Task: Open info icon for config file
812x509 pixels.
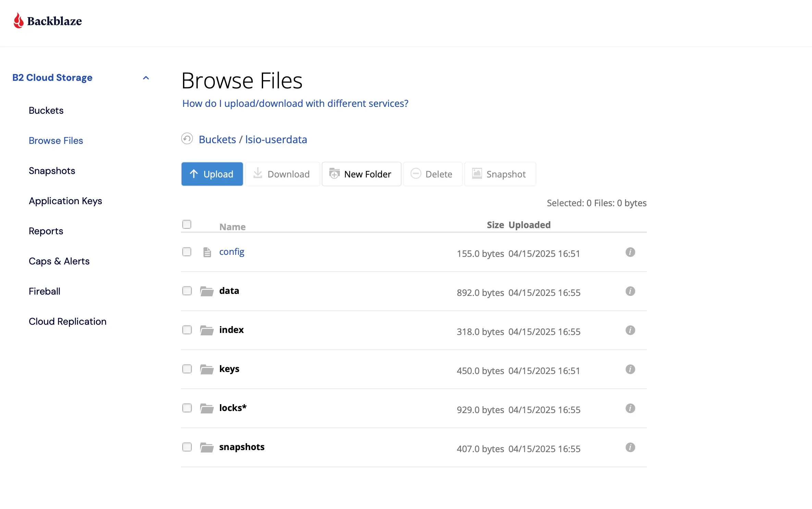Action: [630, 252]
